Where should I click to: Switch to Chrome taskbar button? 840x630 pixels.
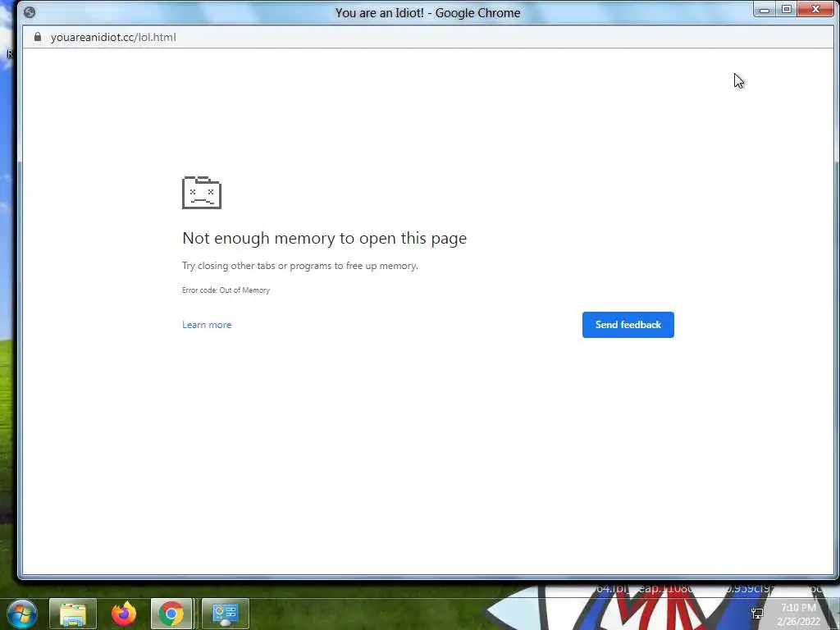(x=171, y=614)
